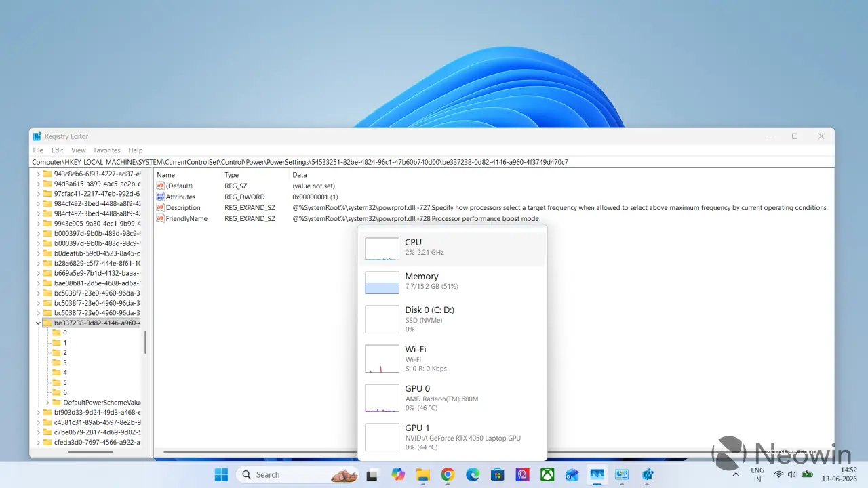This screenshot has width=868, height=488.
Task: Show hidden tray icons chevron
Action: (735, 474)
